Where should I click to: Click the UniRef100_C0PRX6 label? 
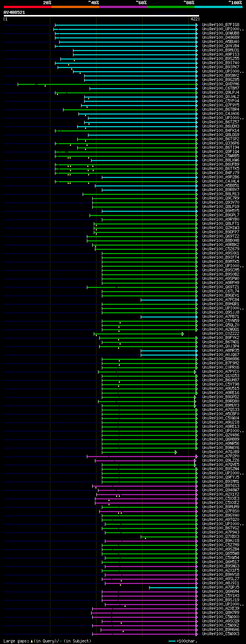click(x=221, y=368)
